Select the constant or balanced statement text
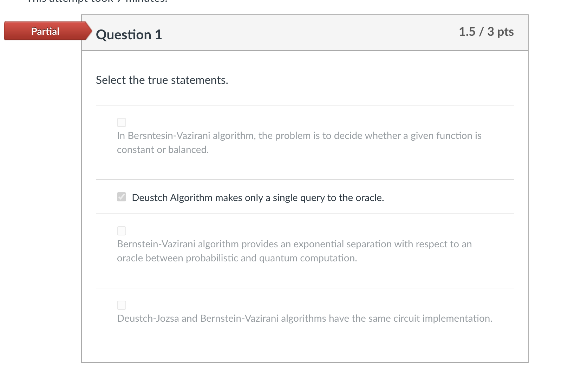 pyautogui.click(x=299, y=142)
